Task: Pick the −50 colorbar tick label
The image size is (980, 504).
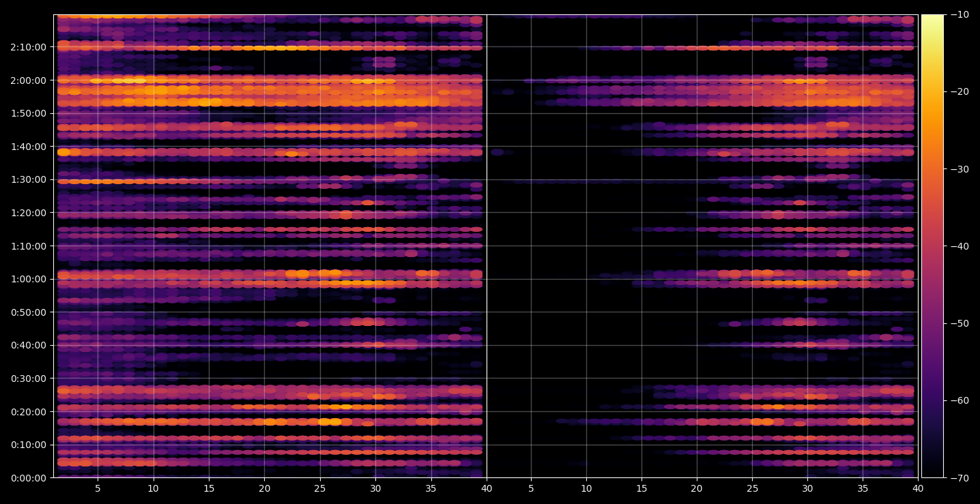Action: pos(960,323)
